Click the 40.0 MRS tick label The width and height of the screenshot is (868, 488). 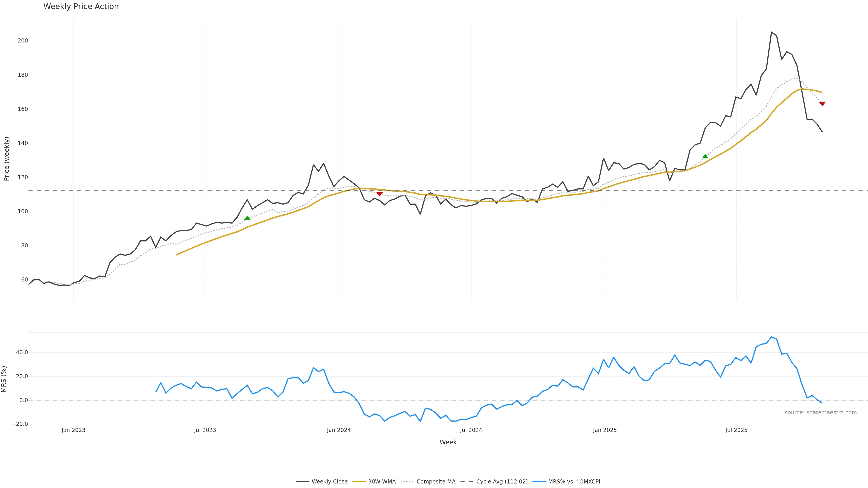21,352
